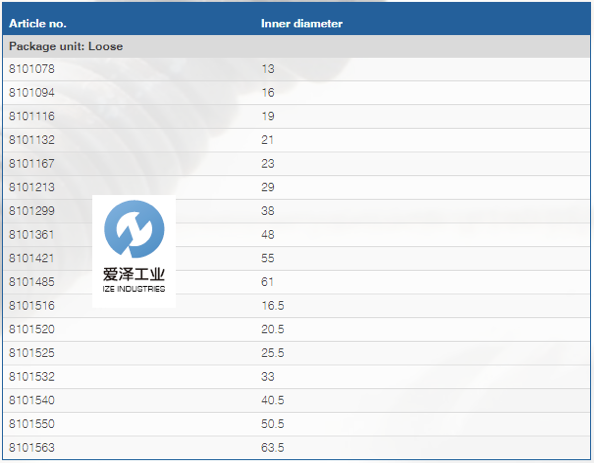Viewport: 594px width, 463px height.
Task: Open article number 8101485
Action: (32, 282)
